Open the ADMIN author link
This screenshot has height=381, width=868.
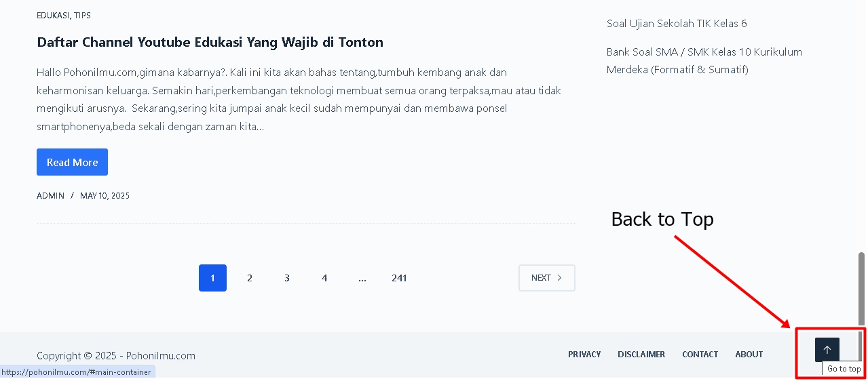(x=50, y=195)
